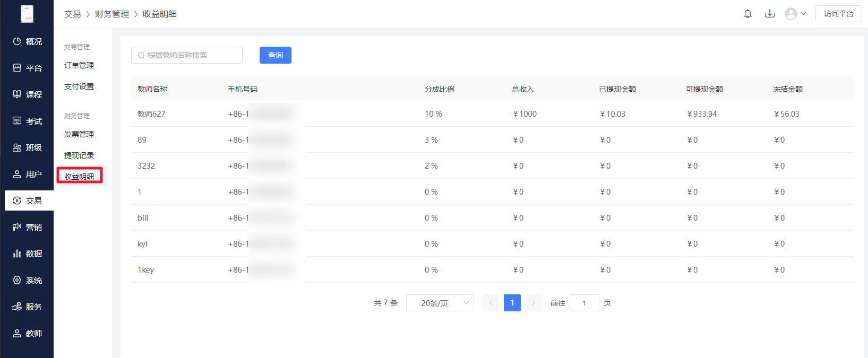Select teacher name cell 1key

point(146,270)
